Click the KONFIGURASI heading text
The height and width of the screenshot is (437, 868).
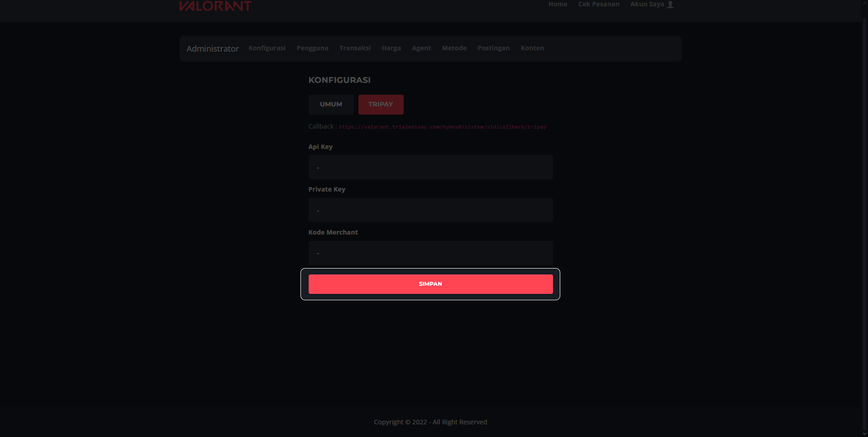(339, 80)
